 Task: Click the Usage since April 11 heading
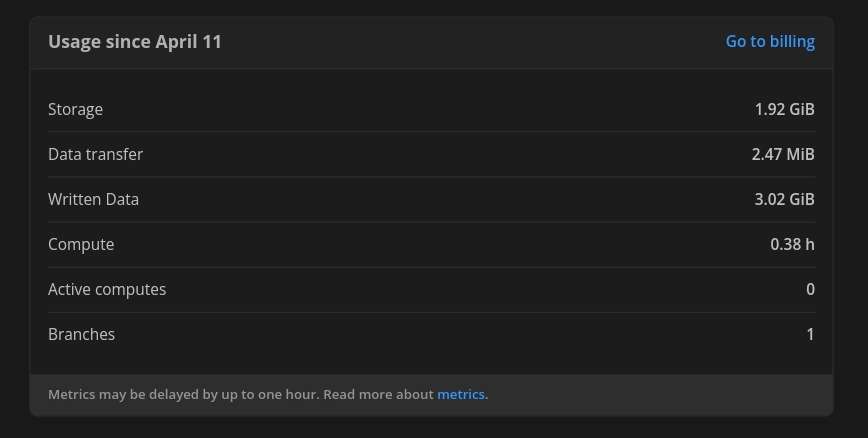pyautogui.click(x=134, y=42)
